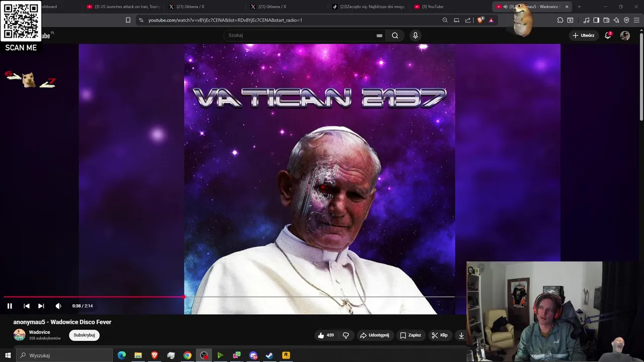Screen dimensions: 644x362
Task: Open browser extensions puzzle icon
Action: pyautogui.click(x=560, y=20)
